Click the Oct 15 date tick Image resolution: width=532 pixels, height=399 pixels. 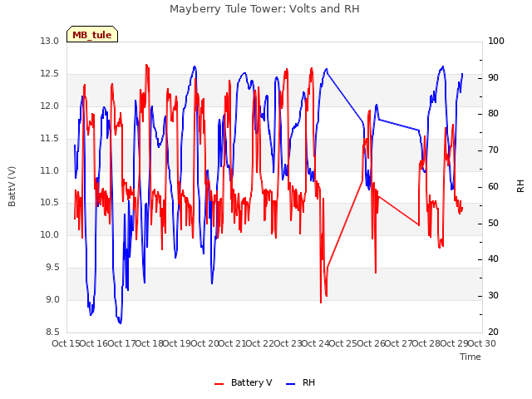(66, 343)
